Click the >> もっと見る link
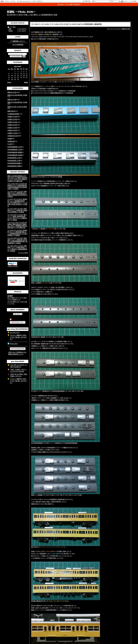138x644 pixels. [23, 253]
